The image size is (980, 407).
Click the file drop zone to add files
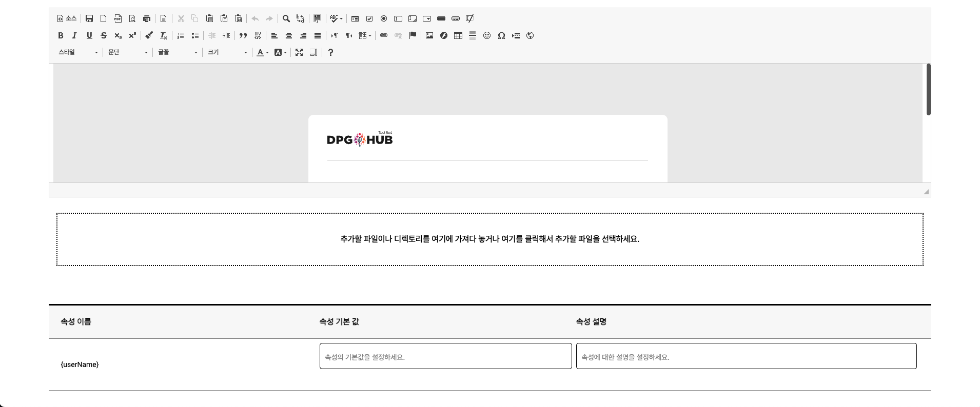(489, 239)
